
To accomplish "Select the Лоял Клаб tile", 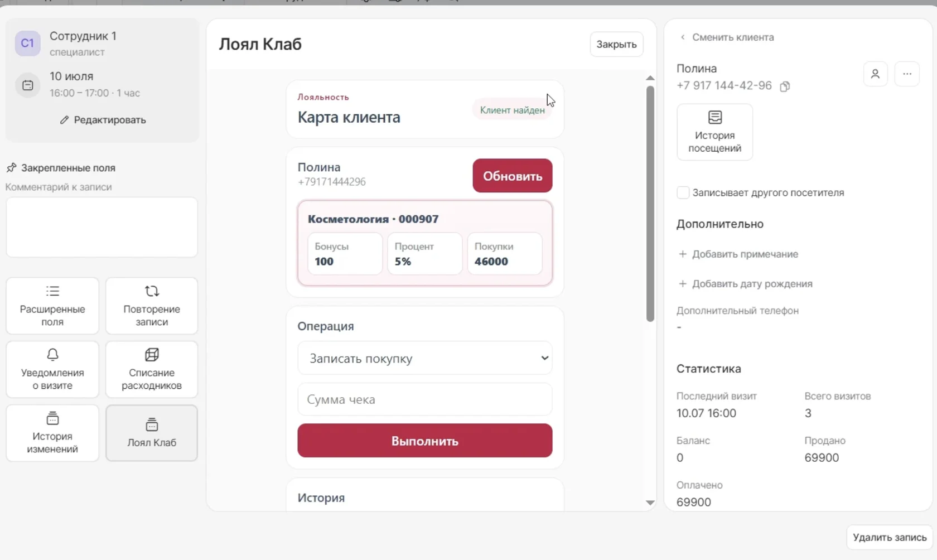I will (152, 433).
